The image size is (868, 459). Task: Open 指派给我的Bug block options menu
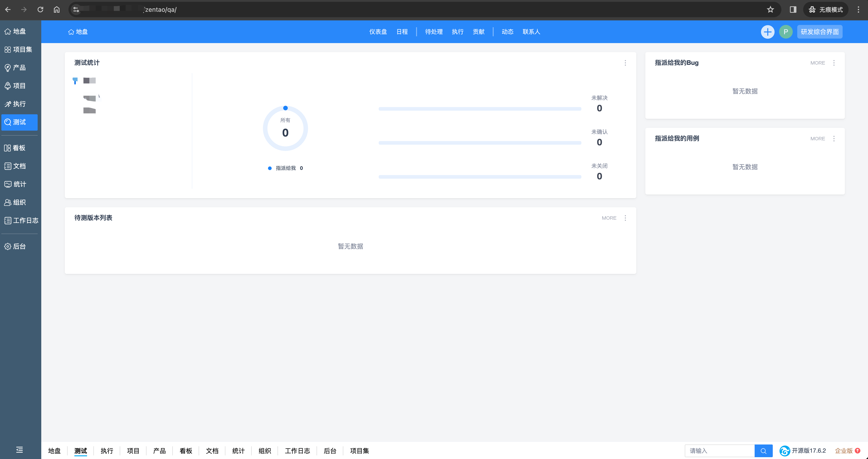pyautogui.click(x=834, y=63)
